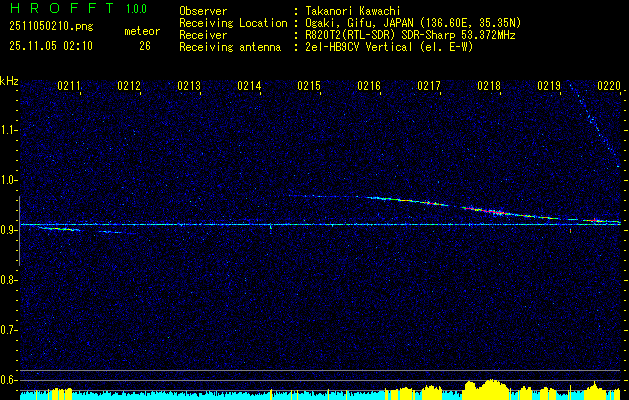This screenshot has height=400, width=629.
Task: Click the Receiving antenna label
Action: pyautogui.click(x=230, y=47)
